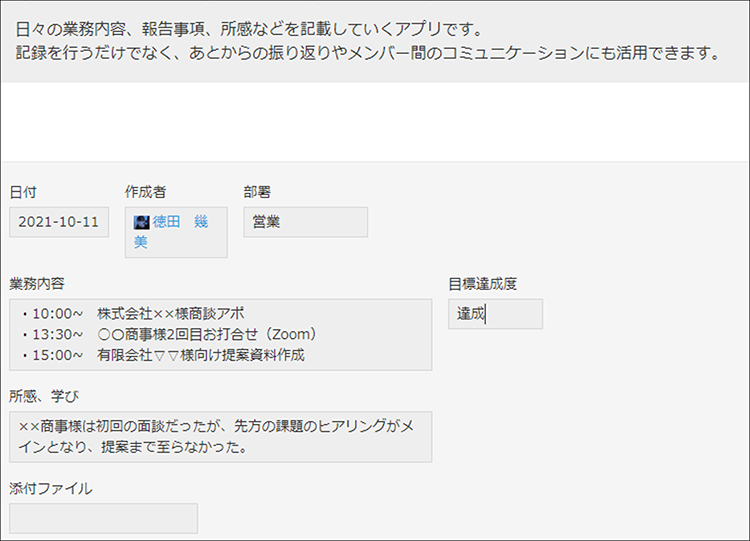The width and height of the screenshot is (750, 541).
Task: Click the 業務内容 field label
Action: [x=37, y=284]
